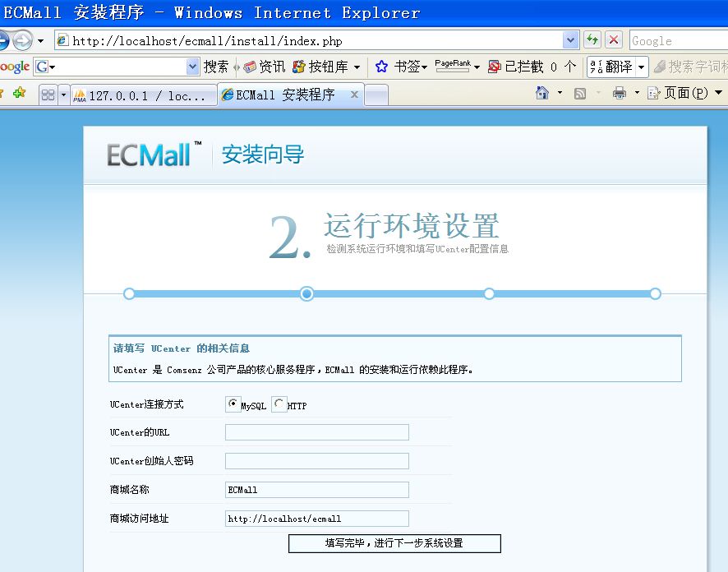The width and height of the screenshot is (728, 572).
Task: Click the 页面(P) page menu icon
Action: (654, 93)
